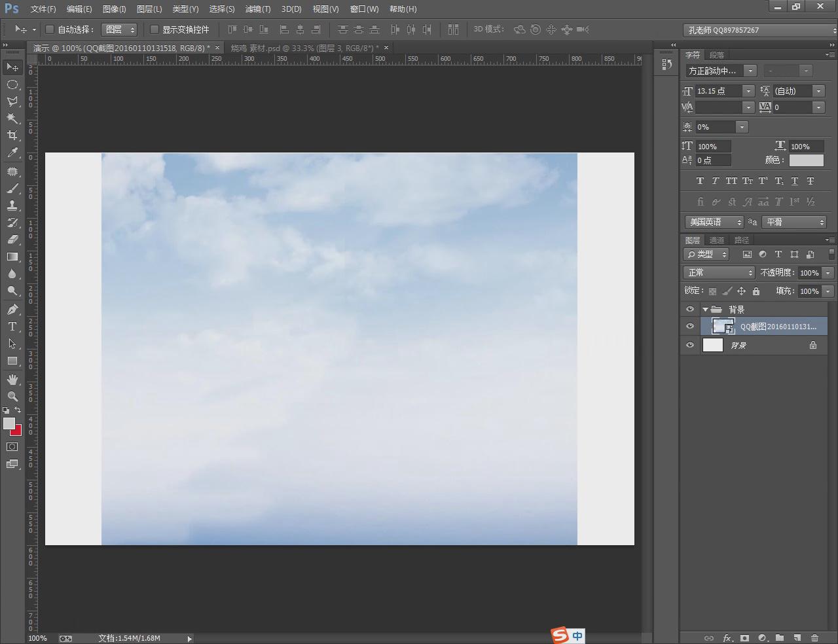Select the Crop tool
Screen dimensions: 838x644
pyautogui.click(x=12, y=135)
